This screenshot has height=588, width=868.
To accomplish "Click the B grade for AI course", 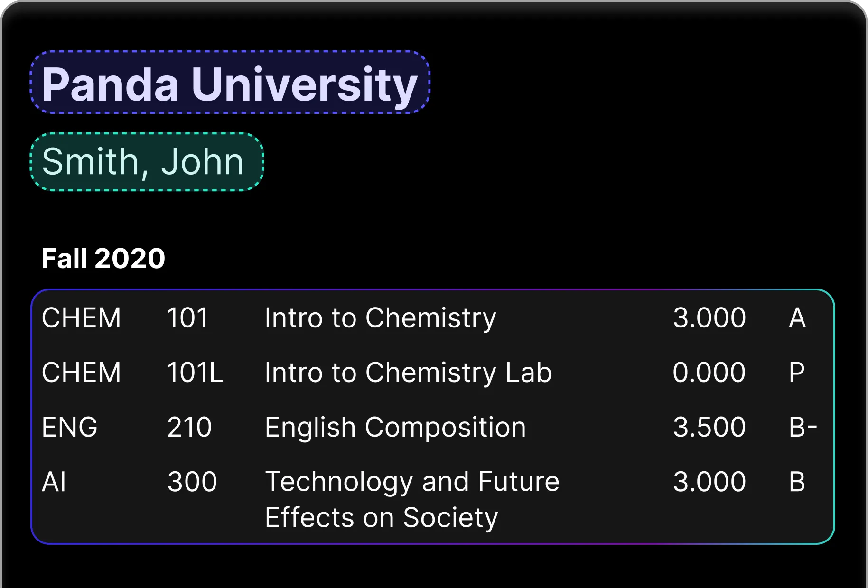I will [x=797, y=482].
